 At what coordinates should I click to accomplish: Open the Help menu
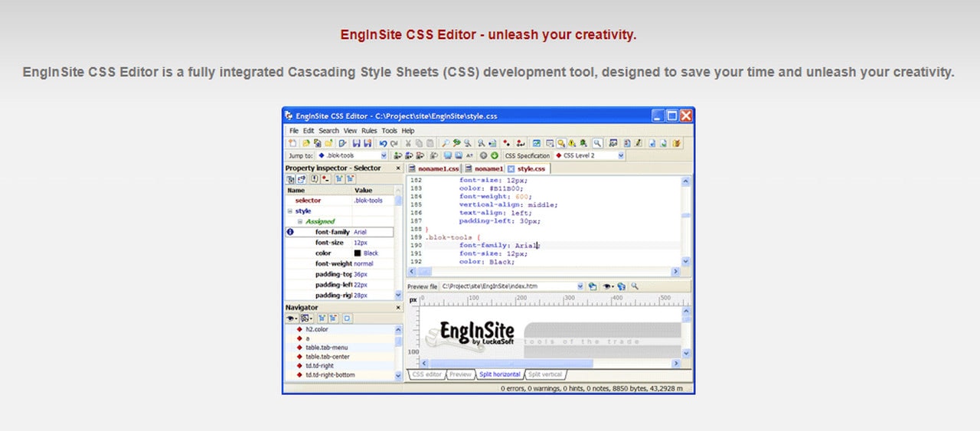tap(408, 131)
